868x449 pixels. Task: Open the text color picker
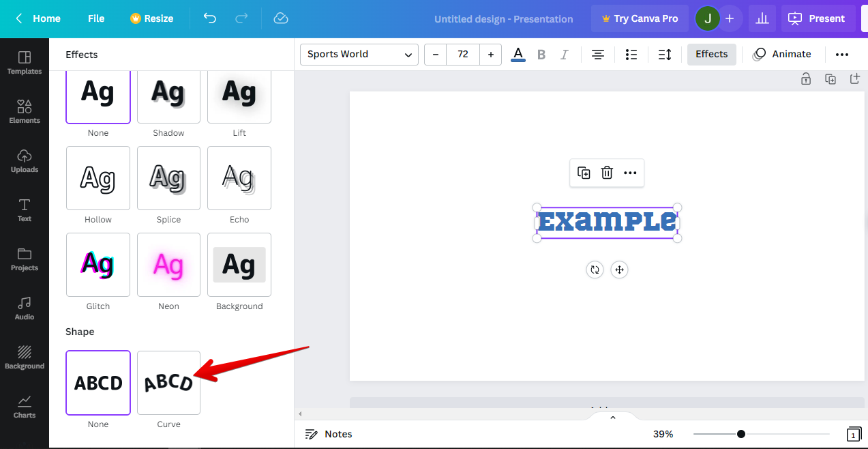(518, 55)
